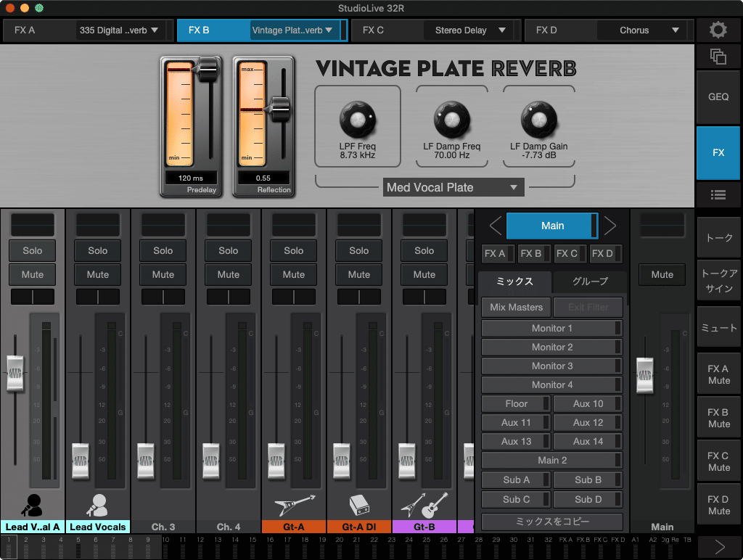Open FX B Vintage Plate reverb dropdown
The height and width of the screenshot is (560, 743).
[x=296, y=30]
